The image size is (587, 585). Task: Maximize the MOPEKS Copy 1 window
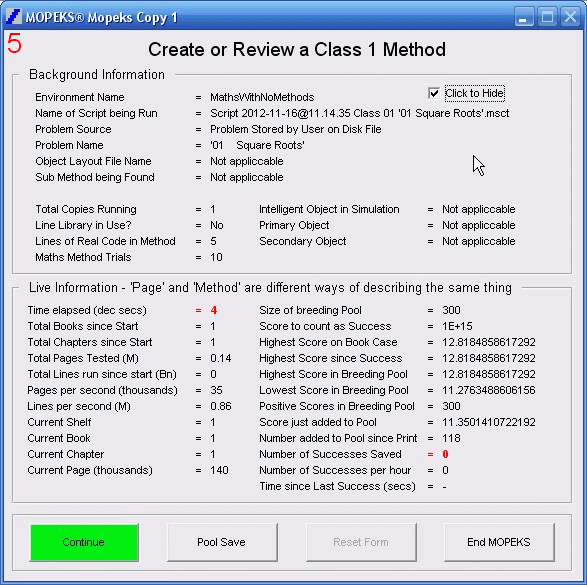coord(547,17)
